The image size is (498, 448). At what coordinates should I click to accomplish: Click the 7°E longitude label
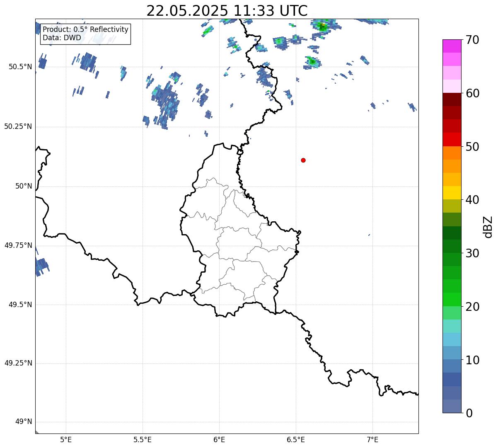click(x=372, y=440)
